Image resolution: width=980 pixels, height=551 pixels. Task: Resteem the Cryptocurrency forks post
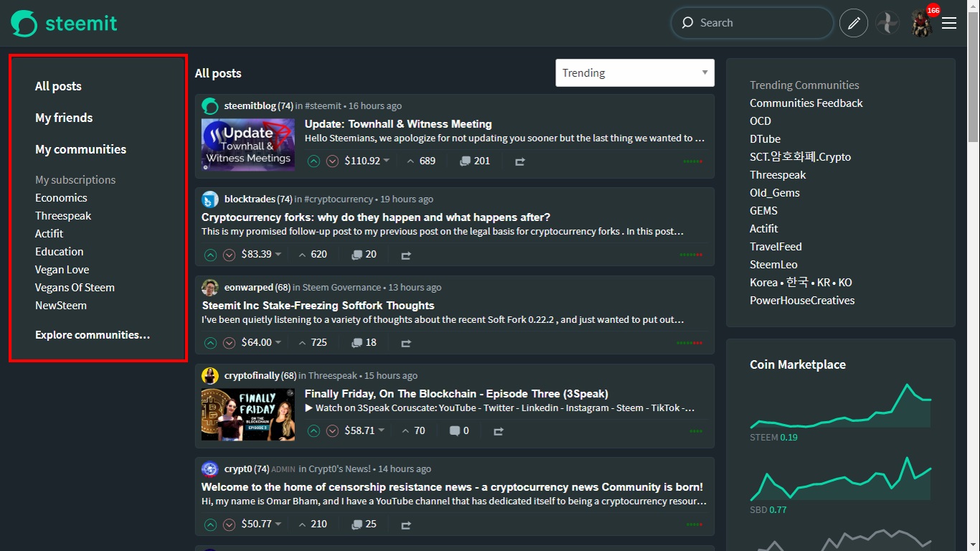[x=406, y=255]
